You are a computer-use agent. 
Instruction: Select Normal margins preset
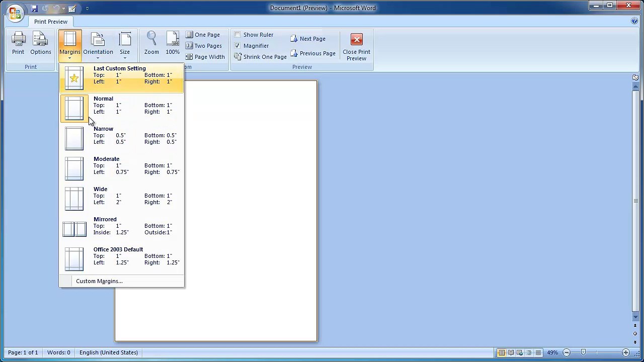tap(122, 108)
